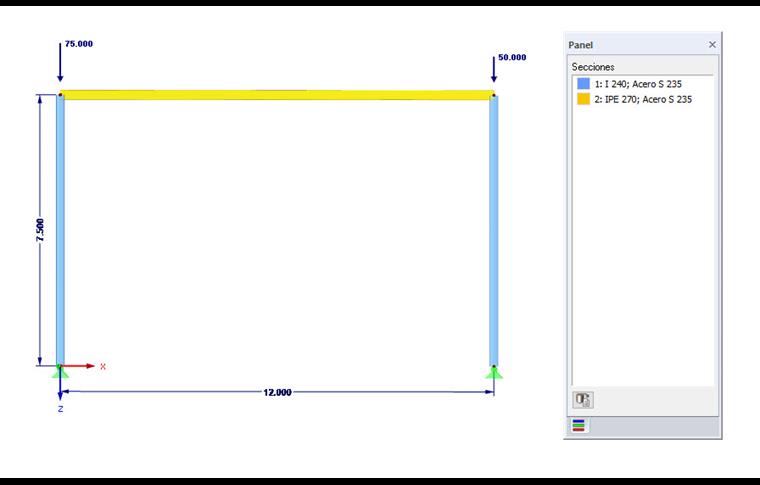
Task: Select the 50.000 load arrow on right column
Action: coord(493,69)
